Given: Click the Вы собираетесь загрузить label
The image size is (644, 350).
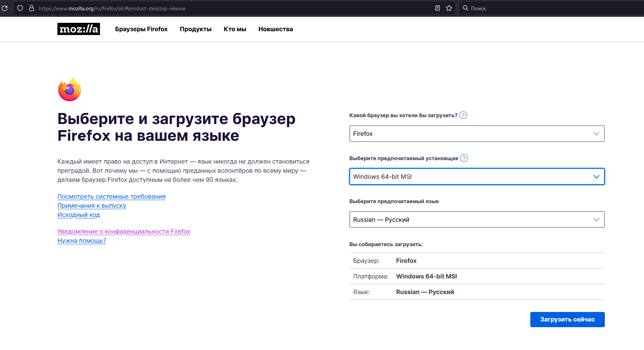Looking at the screenshot, I should (386, 244).
